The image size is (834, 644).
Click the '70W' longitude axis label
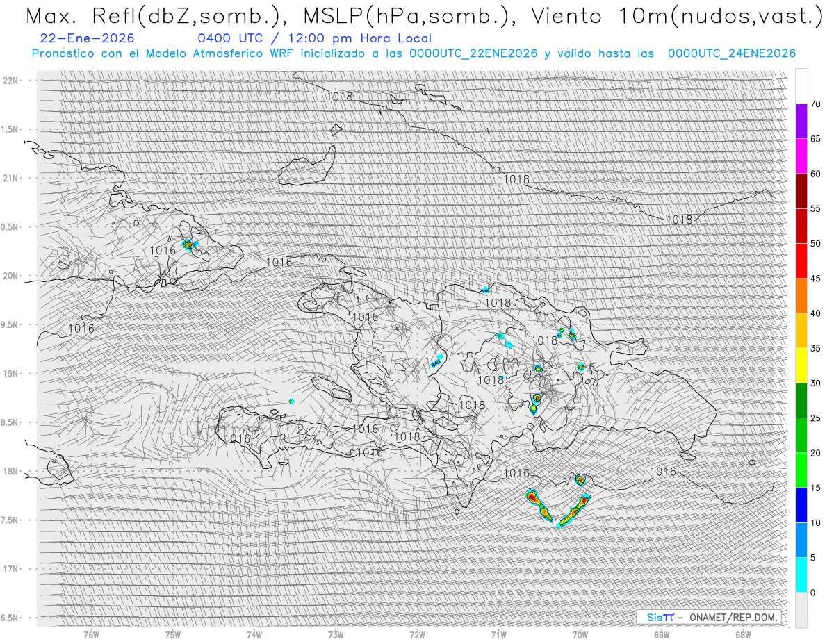click(x=580, y=636)
